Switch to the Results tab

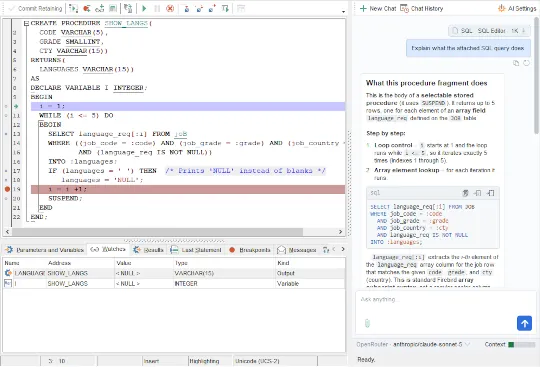(x=148, y=250)
